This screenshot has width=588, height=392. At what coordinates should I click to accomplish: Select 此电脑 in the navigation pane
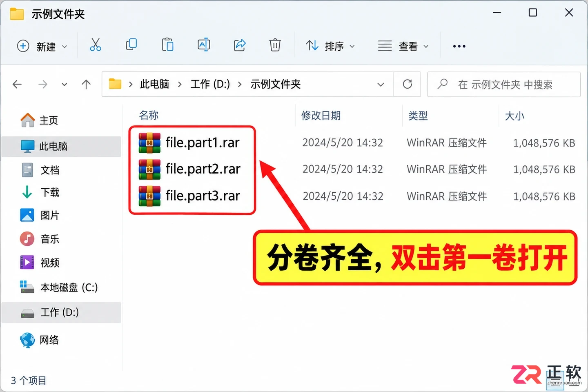coord(61,146)
